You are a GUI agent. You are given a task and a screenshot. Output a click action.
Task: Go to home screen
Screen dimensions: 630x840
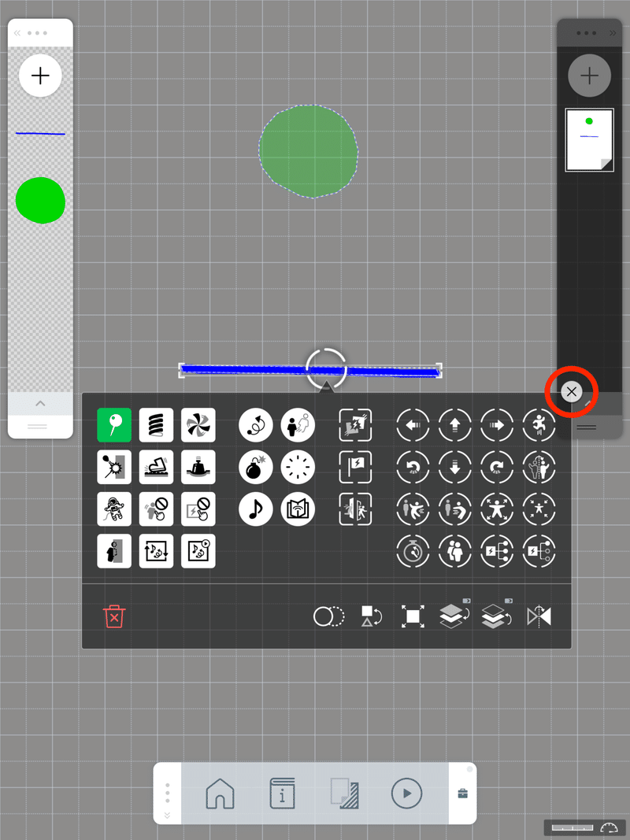(220, 794)
